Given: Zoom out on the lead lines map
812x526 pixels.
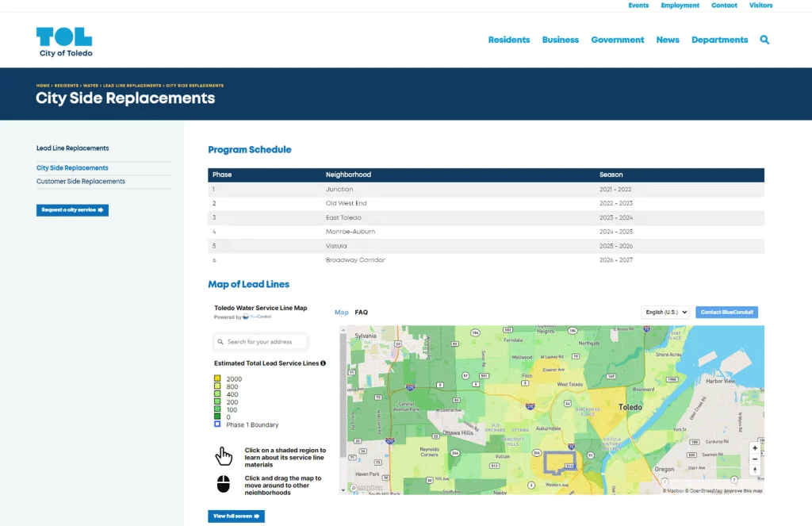Looking at the screenshot, I should [x=755, y=459].
